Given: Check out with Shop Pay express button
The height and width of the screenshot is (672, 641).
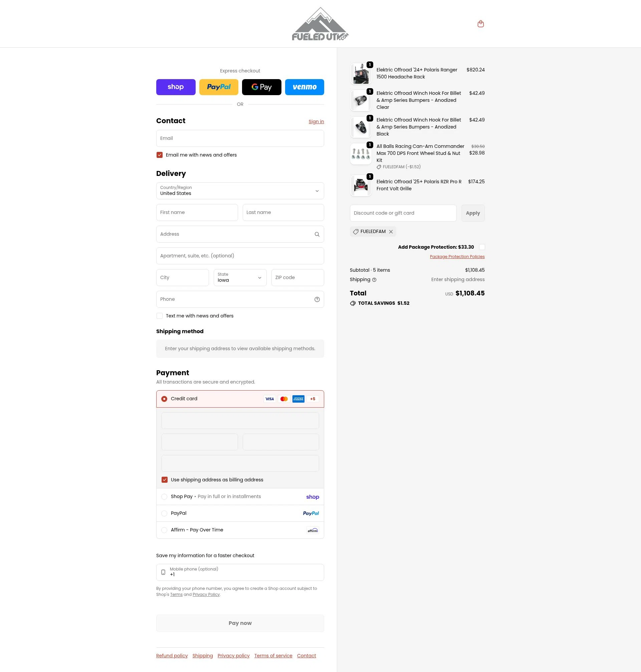Looking at the screenshot, I should click(x=176, y=87).
